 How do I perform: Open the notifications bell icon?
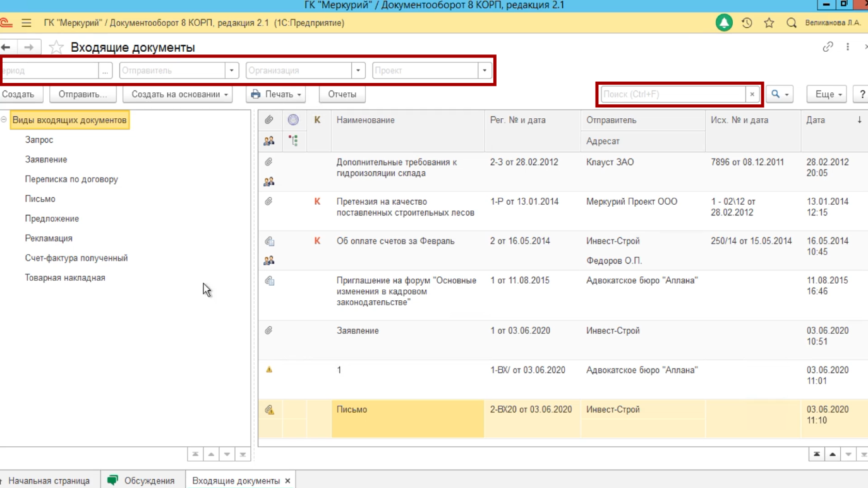click(724, 23)
